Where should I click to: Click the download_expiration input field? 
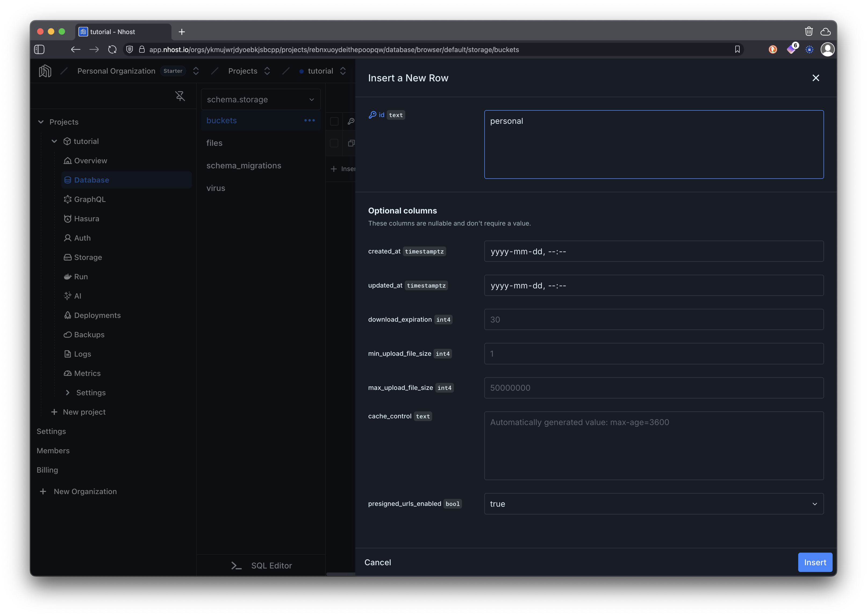pos(653,319)
